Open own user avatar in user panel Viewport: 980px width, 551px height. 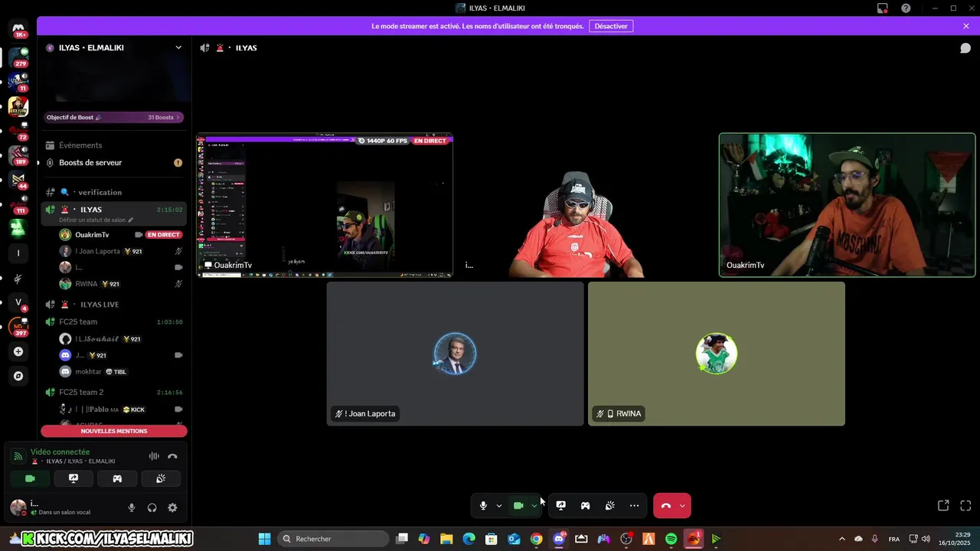(18, 507)
